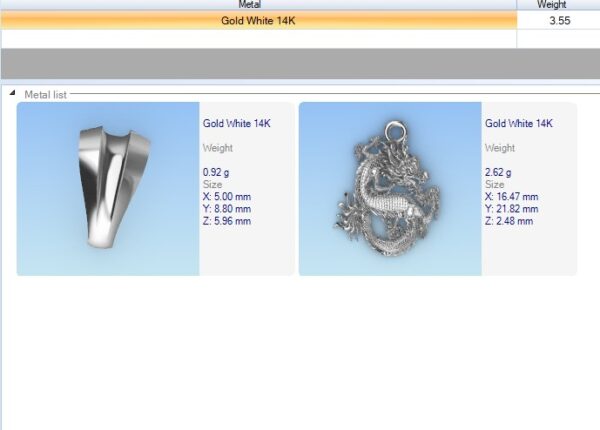Select the Gold White 14K table row

point(257,20)
